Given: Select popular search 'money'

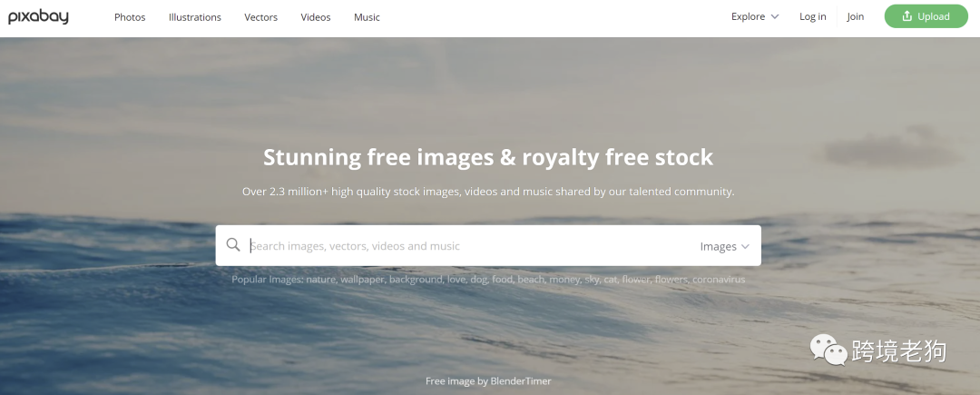Looking at the screenshot, I should coord(564,280).
